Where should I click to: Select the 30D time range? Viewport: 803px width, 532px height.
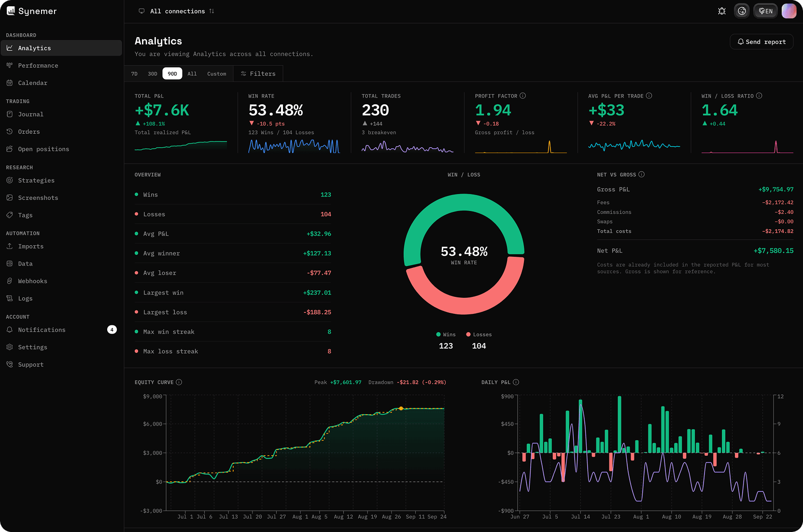click(153, 74)
